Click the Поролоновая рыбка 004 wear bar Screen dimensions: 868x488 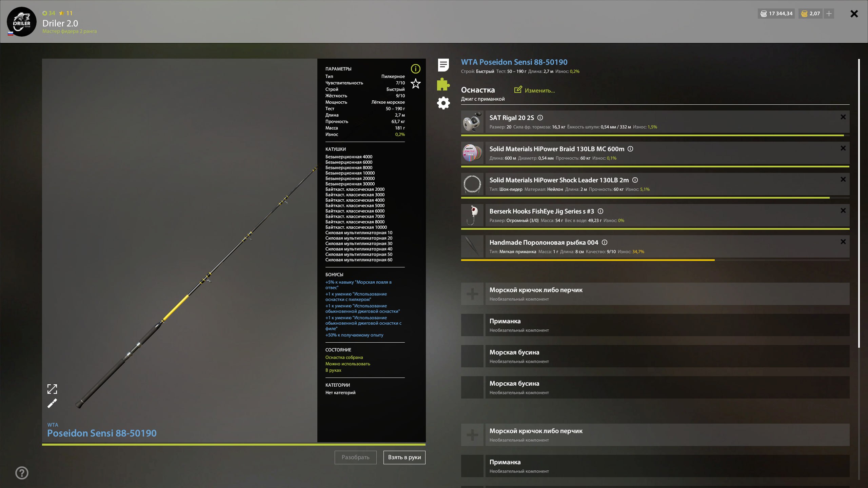(x=655, y=260)
